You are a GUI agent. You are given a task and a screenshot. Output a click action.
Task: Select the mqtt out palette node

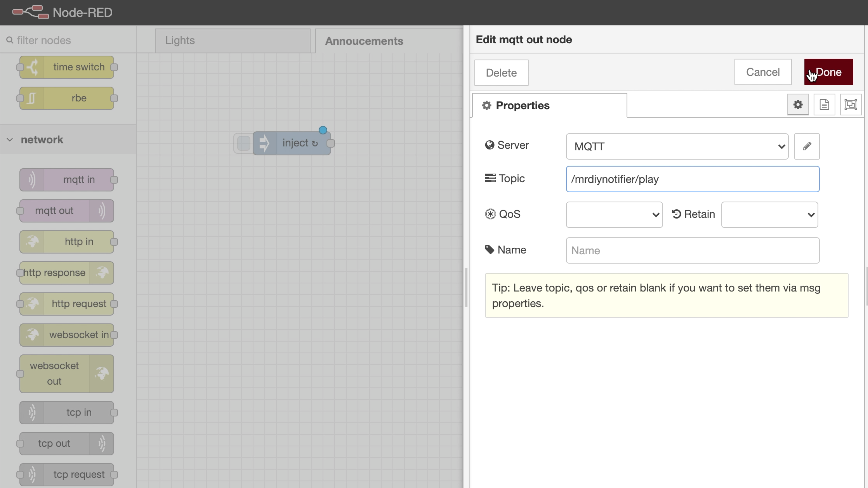pyautogui.click(x=66, y=211)
